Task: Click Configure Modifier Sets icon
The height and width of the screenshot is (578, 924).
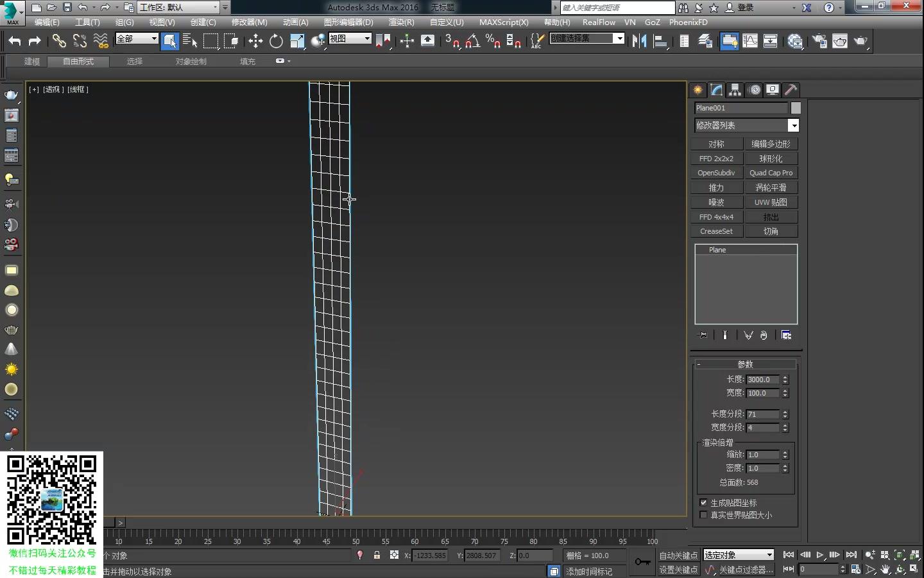Action: 786,335
